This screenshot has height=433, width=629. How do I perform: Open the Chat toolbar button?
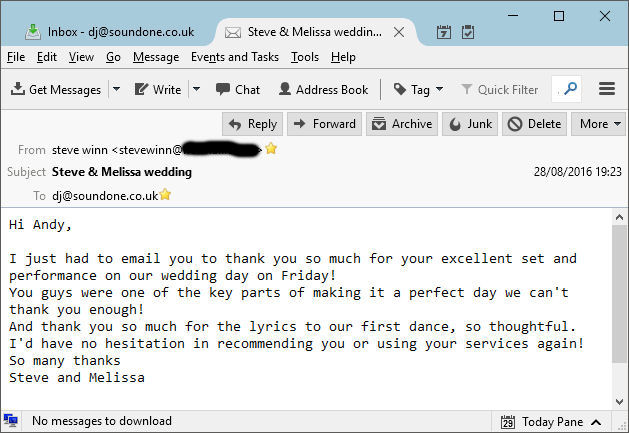[236, 89]
